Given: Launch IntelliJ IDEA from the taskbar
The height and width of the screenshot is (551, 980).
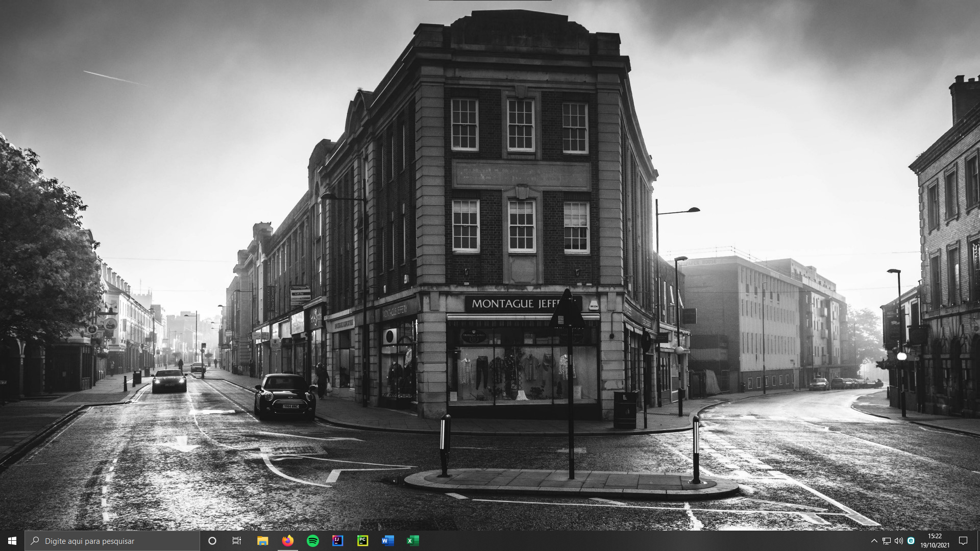Looking at the screenshot, I should point(338,541).
